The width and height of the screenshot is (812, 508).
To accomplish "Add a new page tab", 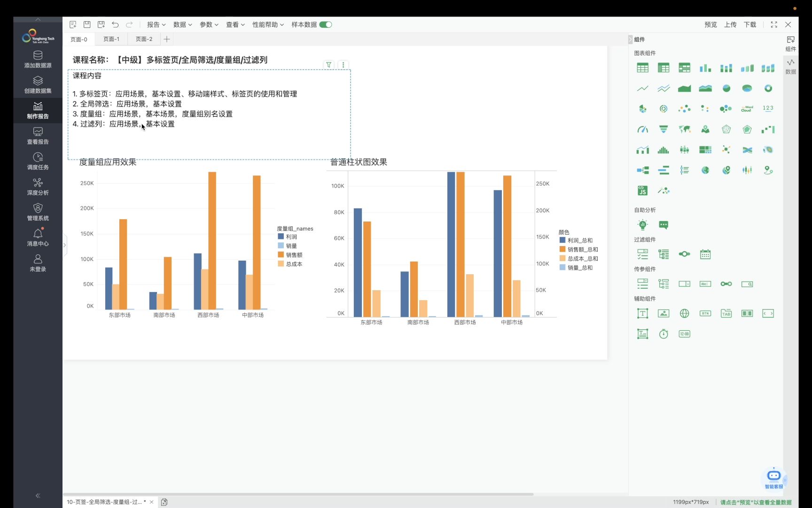I will [166, 39].
